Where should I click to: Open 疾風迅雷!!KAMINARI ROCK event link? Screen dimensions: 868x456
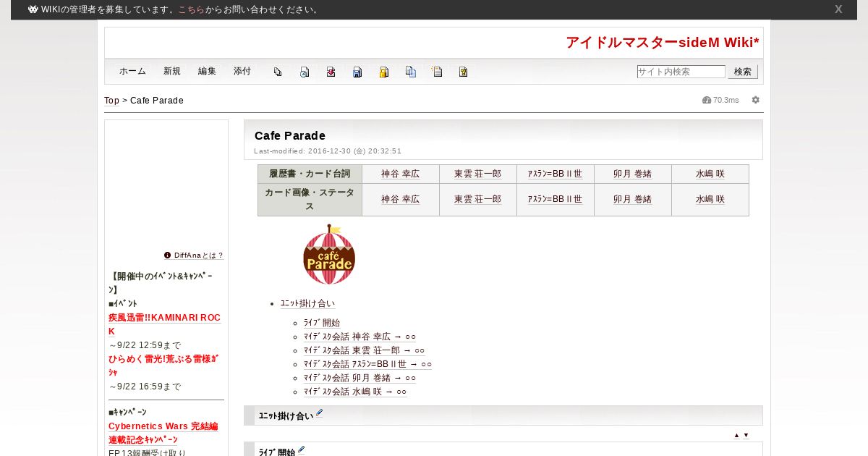pyautogui.click(x=164, y=324)
